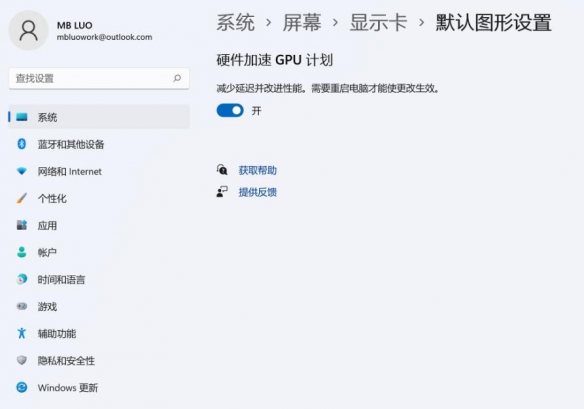Open Bluetooth settings via its icon

click(x=22, y=144)
